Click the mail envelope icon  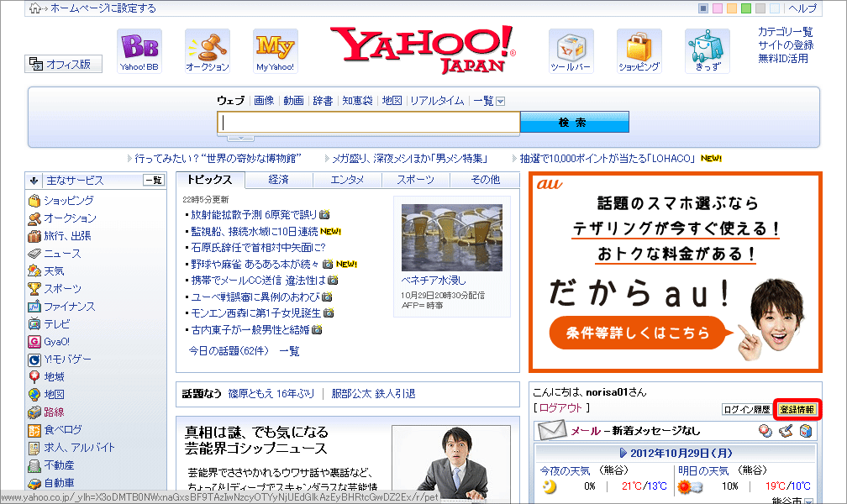pos(551,431)
